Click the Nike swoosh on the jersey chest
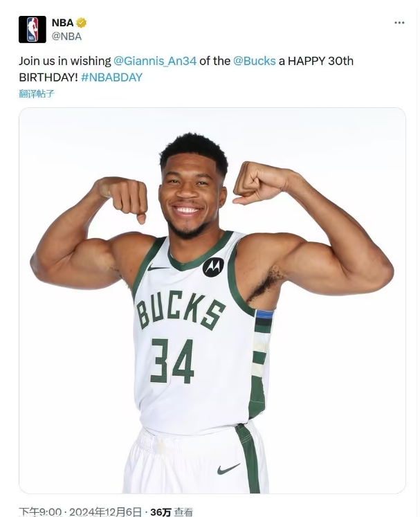The width and height of the screenshot is (420, 517). click(157, 268)
